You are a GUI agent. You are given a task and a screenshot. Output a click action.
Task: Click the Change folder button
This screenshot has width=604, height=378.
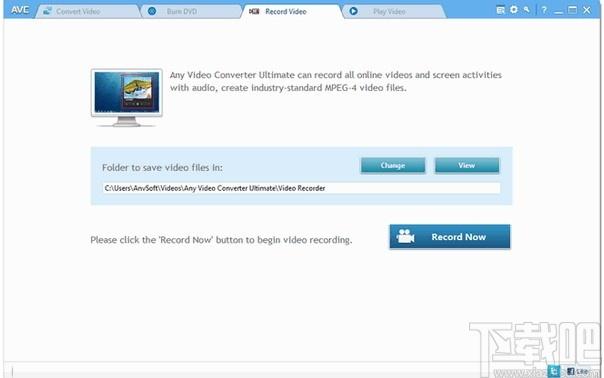click(x=393, y=165)
